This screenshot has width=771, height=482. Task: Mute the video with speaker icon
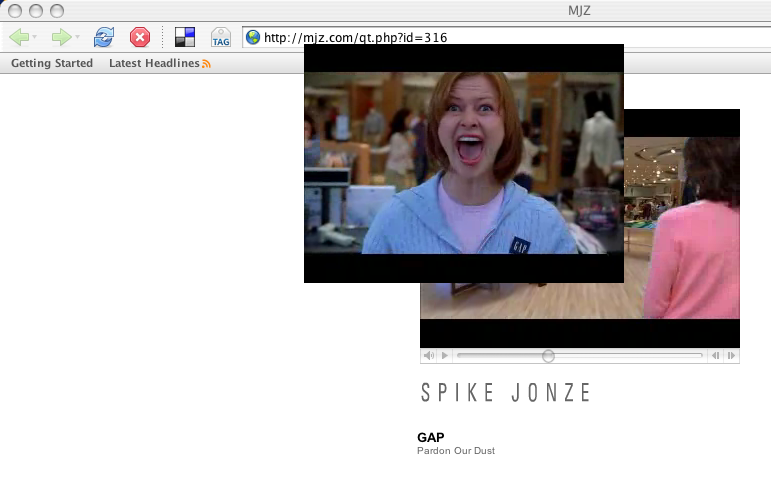click(429, 355)
